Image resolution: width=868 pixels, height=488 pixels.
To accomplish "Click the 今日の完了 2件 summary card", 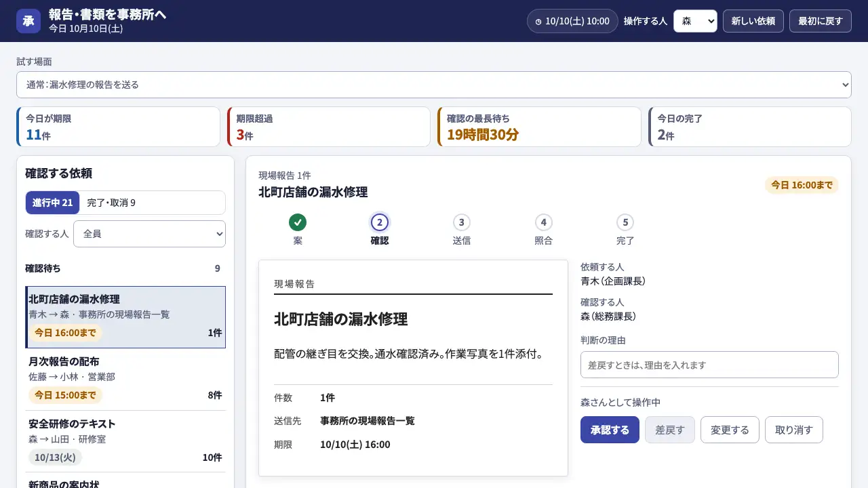I will (749, 127).
